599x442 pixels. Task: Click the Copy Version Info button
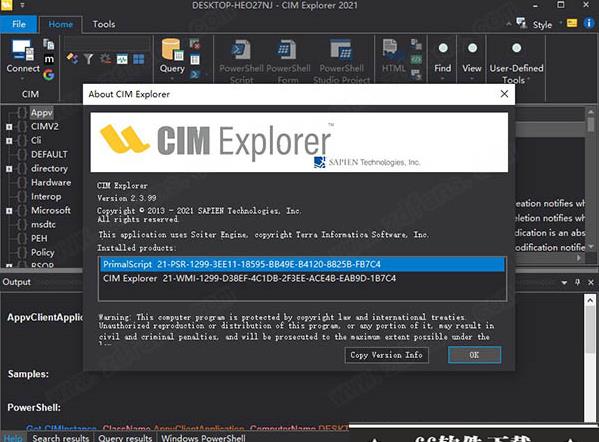click(386, 355)
